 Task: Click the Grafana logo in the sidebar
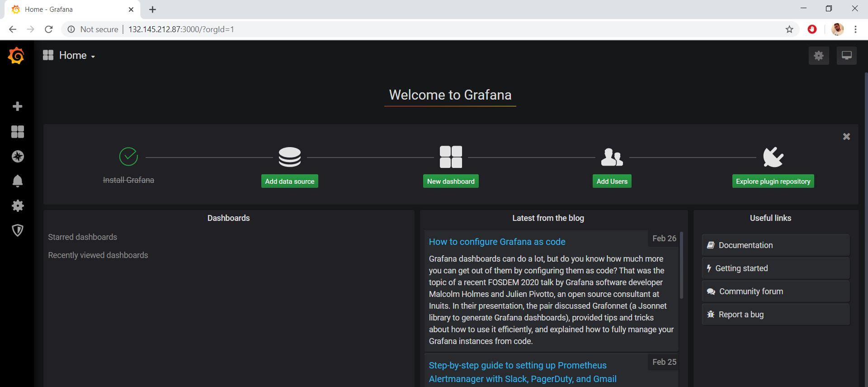(16, 56)
